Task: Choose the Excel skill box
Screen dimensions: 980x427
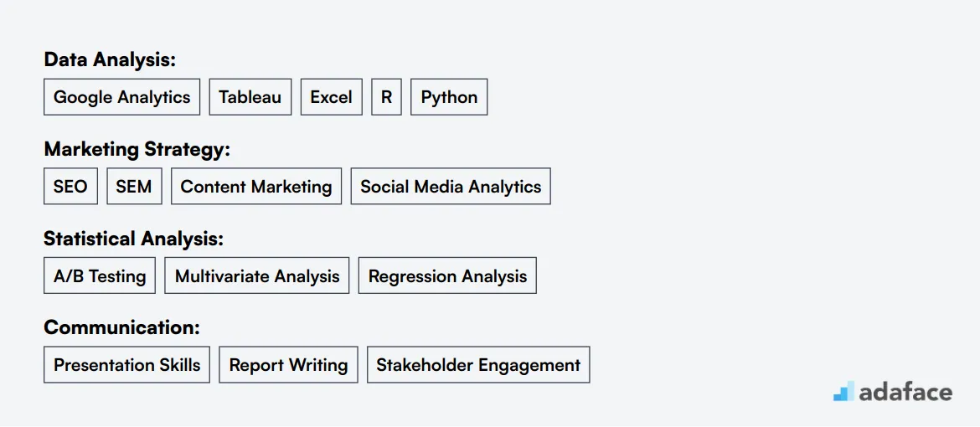Action: 331,97
